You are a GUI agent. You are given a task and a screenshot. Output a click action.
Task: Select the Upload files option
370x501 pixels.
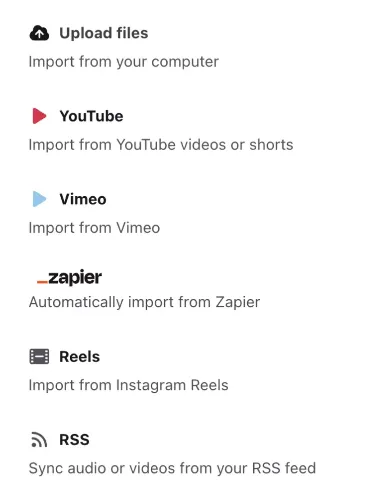104,33
